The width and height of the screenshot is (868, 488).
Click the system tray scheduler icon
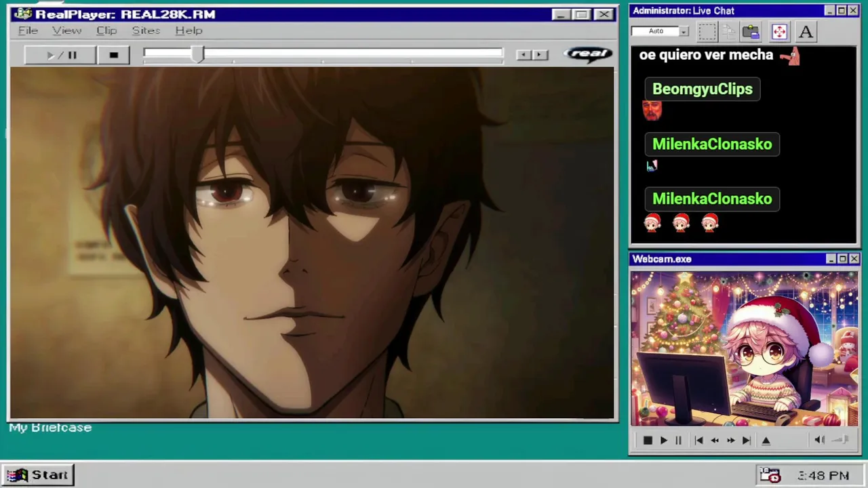coord(770,475)
